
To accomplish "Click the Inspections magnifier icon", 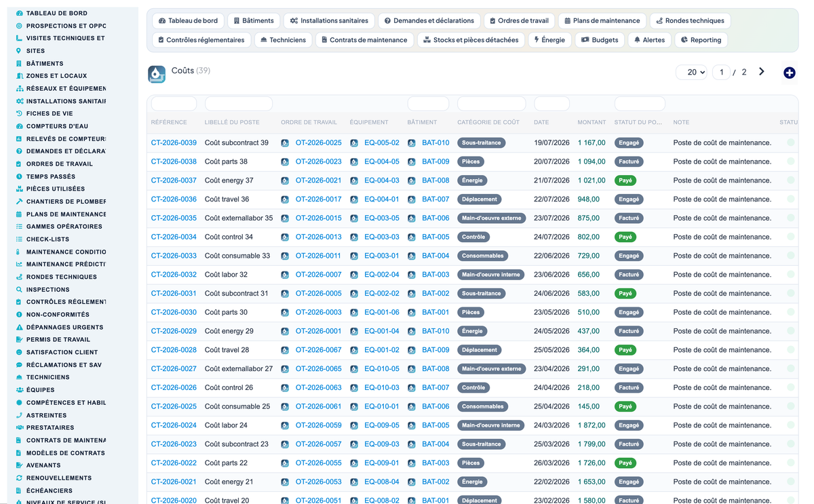I will tap(19, 289).
